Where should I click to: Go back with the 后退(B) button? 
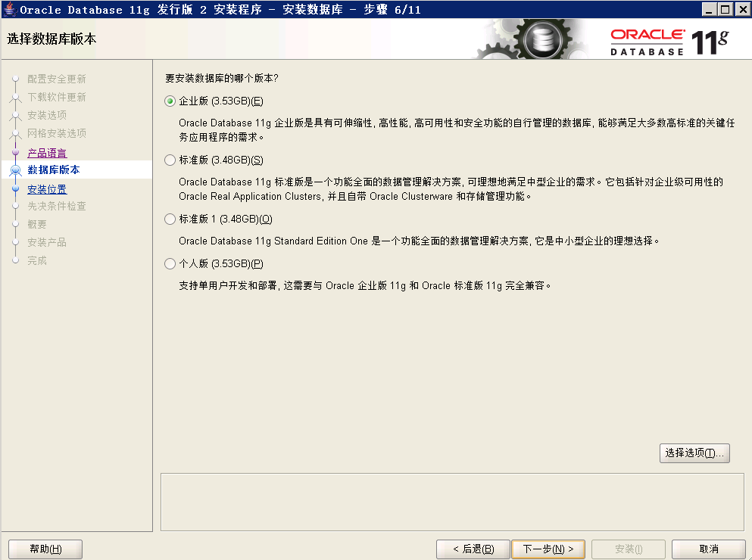tap(473, 549)
